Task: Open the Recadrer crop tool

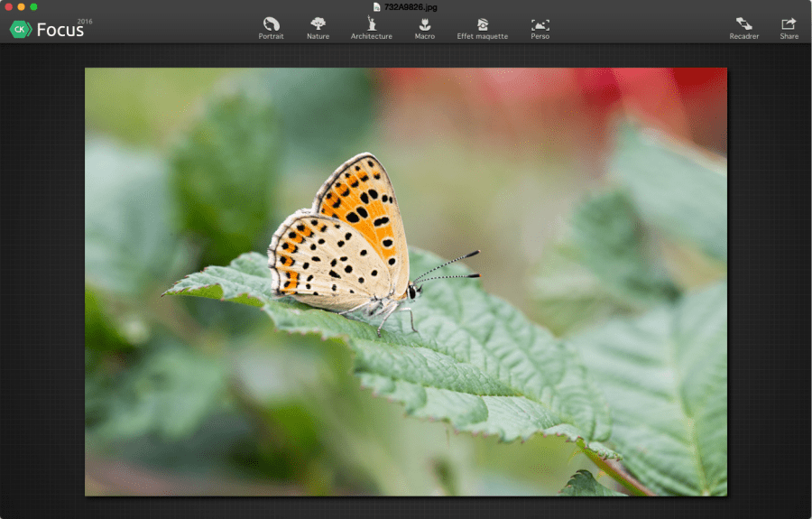Action: pos(743,27)
